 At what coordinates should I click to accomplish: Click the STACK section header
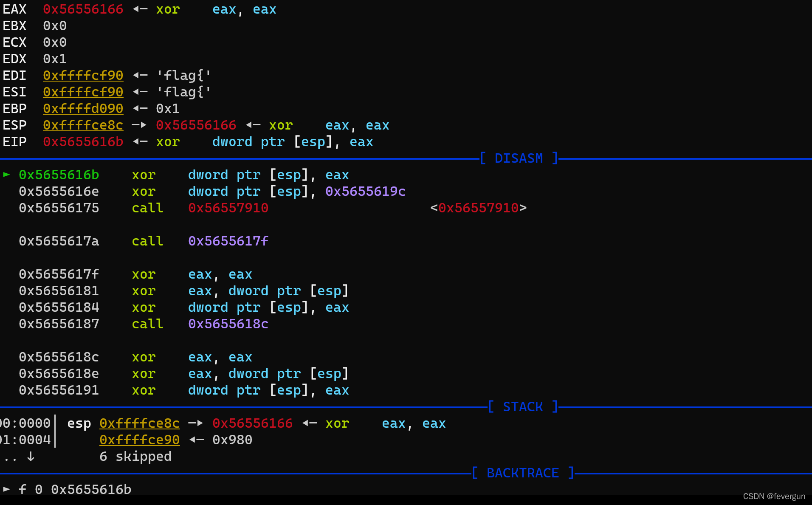523,407
